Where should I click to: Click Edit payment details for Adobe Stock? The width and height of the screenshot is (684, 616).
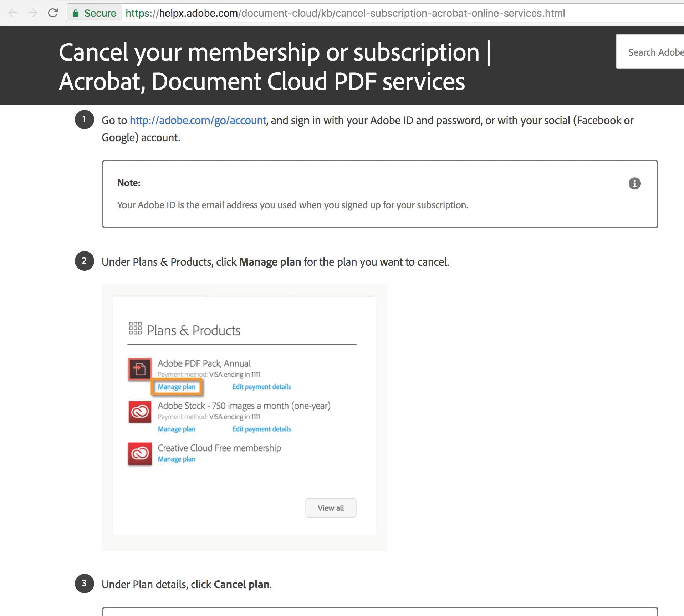click(x=261, y=429)
